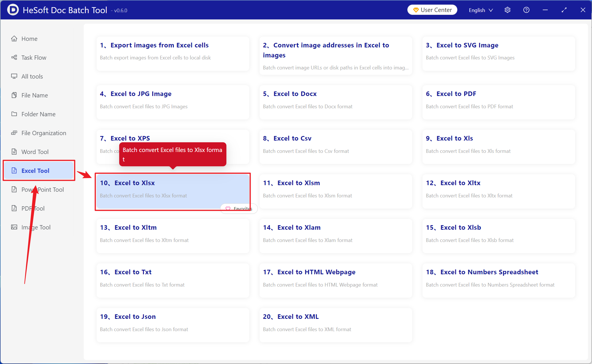Open Excel to JPG Image tool

pos(173,102)
